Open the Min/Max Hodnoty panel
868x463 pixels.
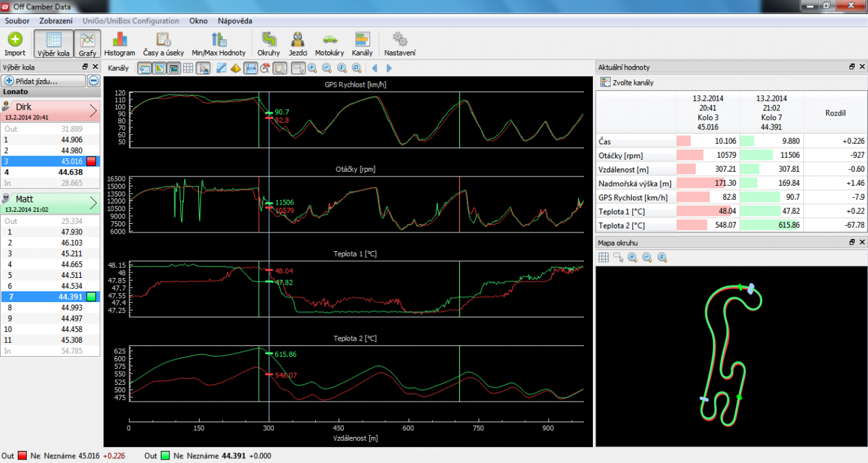tap(218, 44)
